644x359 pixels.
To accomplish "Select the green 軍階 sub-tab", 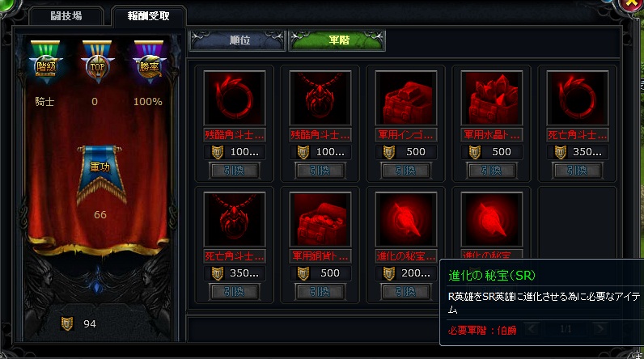I will tap(337, 40).
